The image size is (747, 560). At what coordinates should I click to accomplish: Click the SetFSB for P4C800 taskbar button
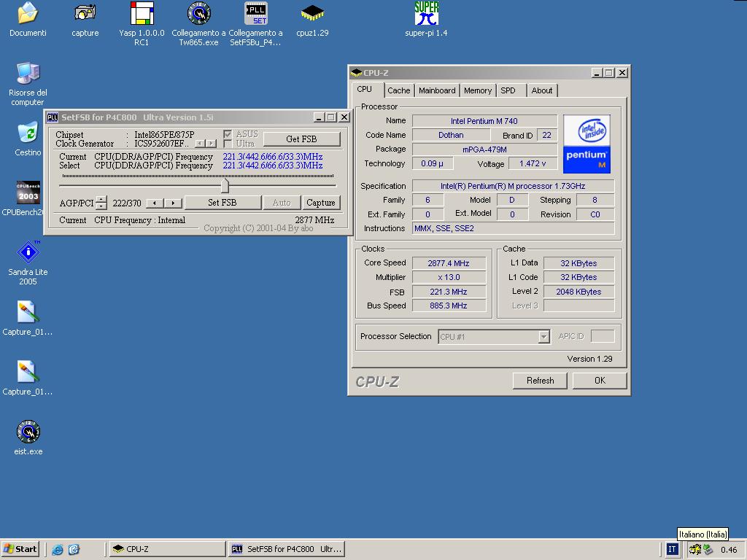coord(287,549)
